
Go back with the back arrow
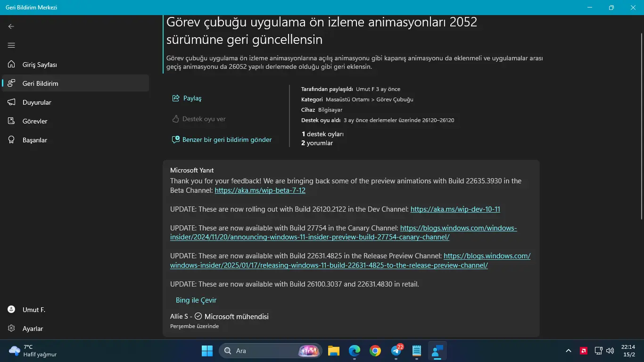(x=11, y=26)
